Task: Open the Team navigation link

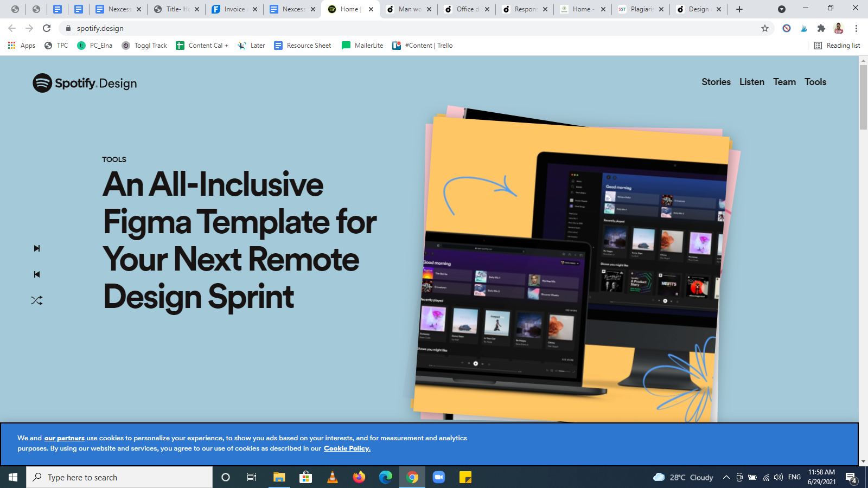Action: coord(784,82)
